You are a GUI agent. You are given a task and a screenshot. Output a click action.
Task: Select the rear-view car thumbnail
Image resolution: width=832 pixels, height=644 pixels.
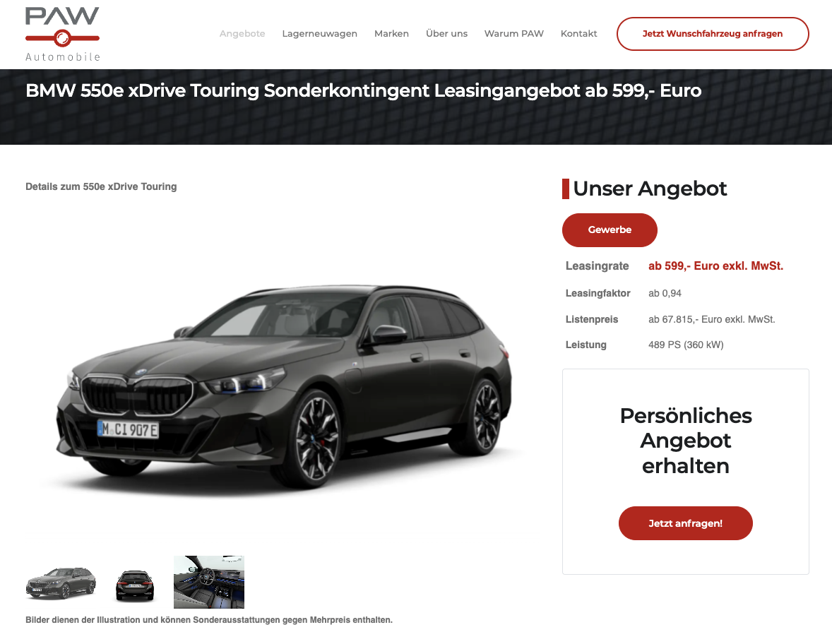pos(135,585)
